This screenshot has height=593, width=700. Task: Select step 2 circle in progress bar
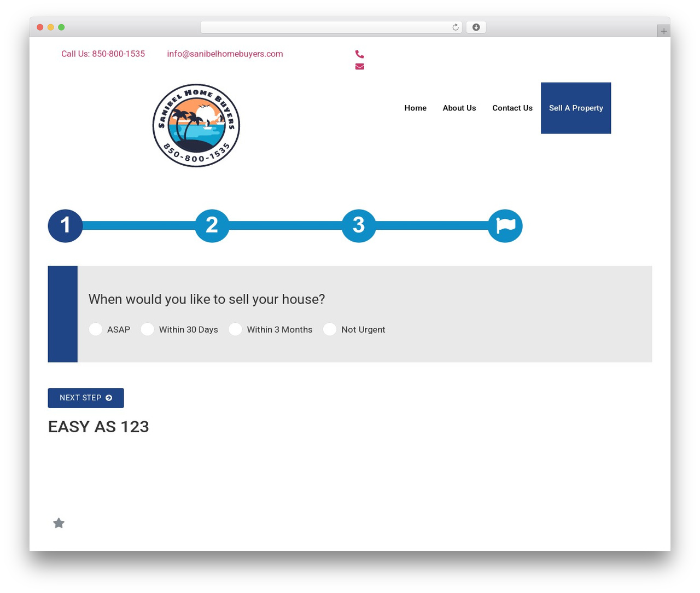point(212,225)
